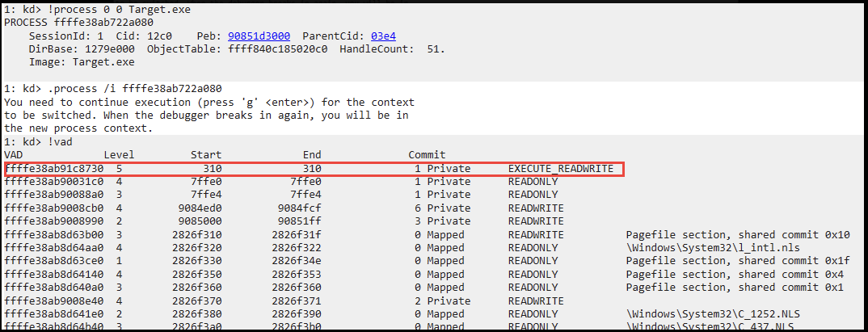
Task: Click the Commit column header
Action: (427, 155)
